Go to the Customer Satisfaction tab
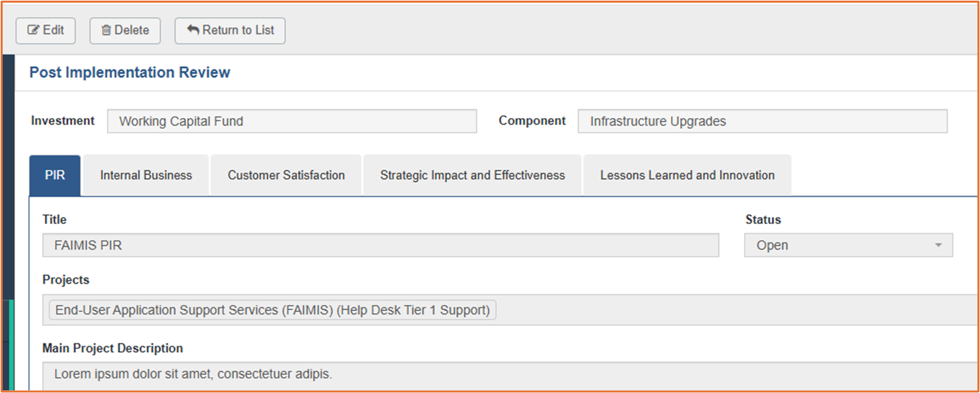This screenshot has width=980, height=393. pyautogui.click(x=286, y=175)
